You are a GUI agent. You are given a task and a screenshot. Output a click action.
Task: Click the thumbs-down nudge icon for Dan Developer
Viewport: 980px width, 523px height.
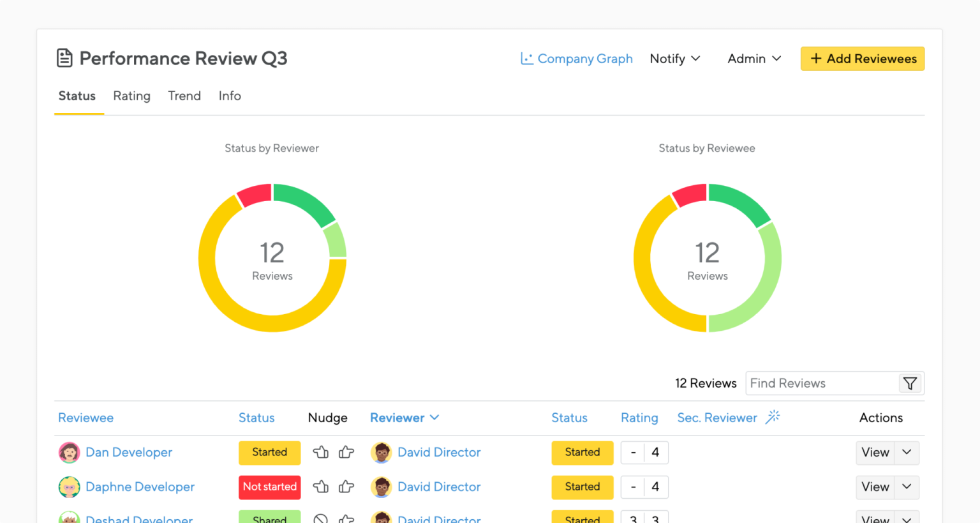(321, 452)
